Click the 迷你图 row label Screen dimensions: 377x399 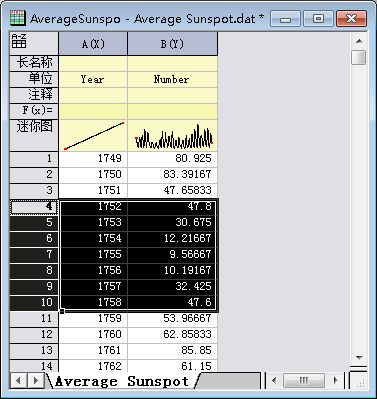(x=34, y=135)
